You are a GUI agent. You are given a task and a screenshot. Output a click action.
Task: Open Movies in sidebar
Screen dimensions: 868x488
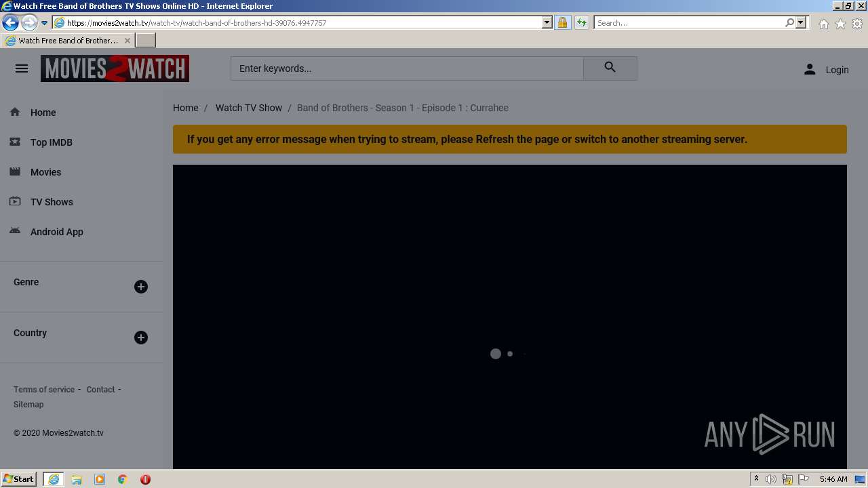point(45,172)
